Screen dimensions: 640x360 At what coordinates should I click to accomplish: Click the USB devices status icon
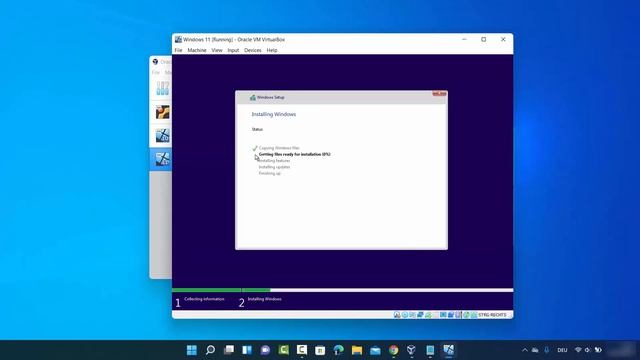[x=428, y=315]
